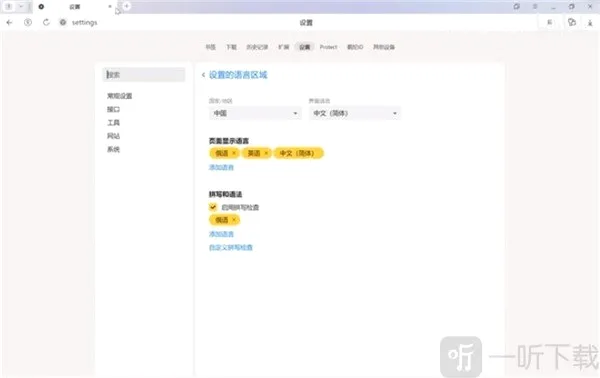The image size is (600, 378).
Task: Click 添加语言 under spelling section
Action: [221, 234]
